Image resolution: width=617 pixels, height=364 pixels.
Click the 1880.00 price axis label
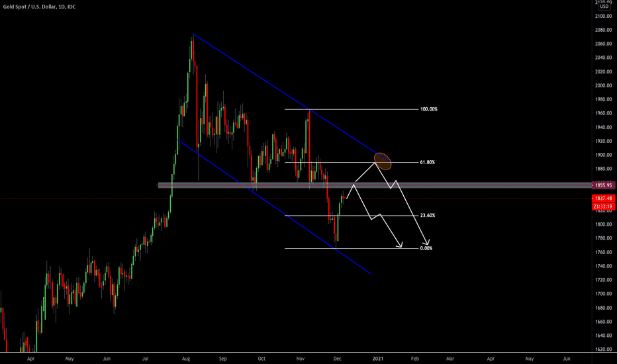[604, 168]
